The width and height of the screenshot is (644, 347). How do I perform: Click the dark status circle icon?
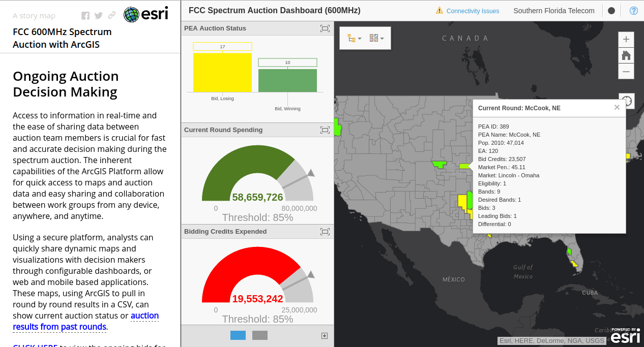click(611, 11)
